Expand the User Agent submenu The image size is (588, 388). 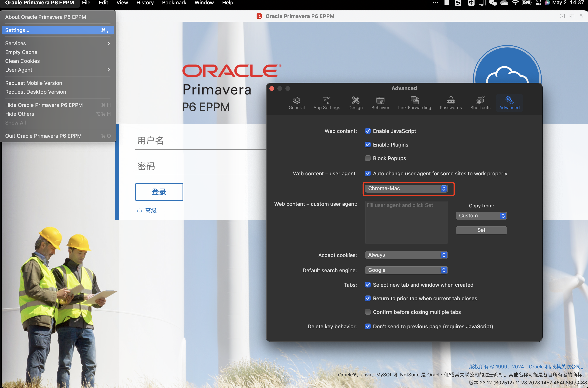[58, 70]
